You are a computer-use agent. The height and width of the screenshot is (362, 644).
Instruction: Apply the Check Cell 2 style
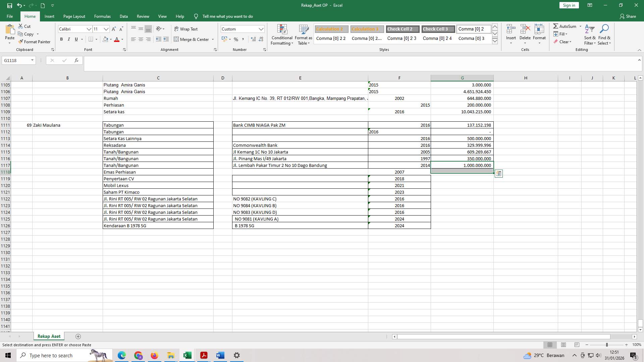click(x=402, y=29)
